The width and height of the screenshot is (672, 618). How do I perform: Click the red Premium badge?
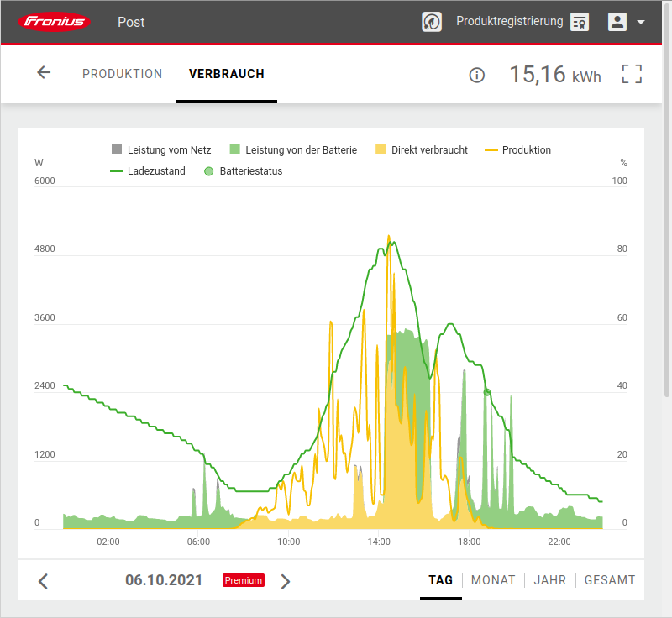click(x=244, y=580)
